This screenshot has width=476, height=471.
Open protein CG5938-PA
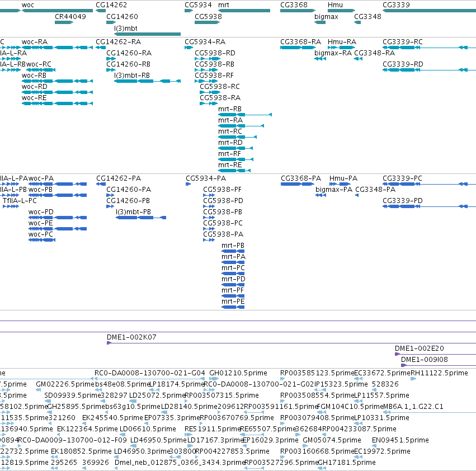pyautogui.click(x=223, y=234)
